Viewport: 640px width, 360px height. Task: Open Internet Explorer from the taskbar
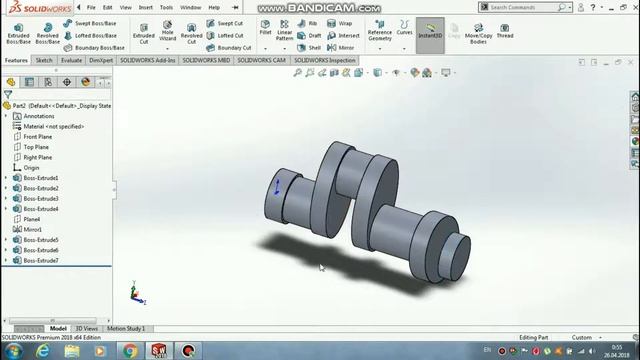pos(42,351)
